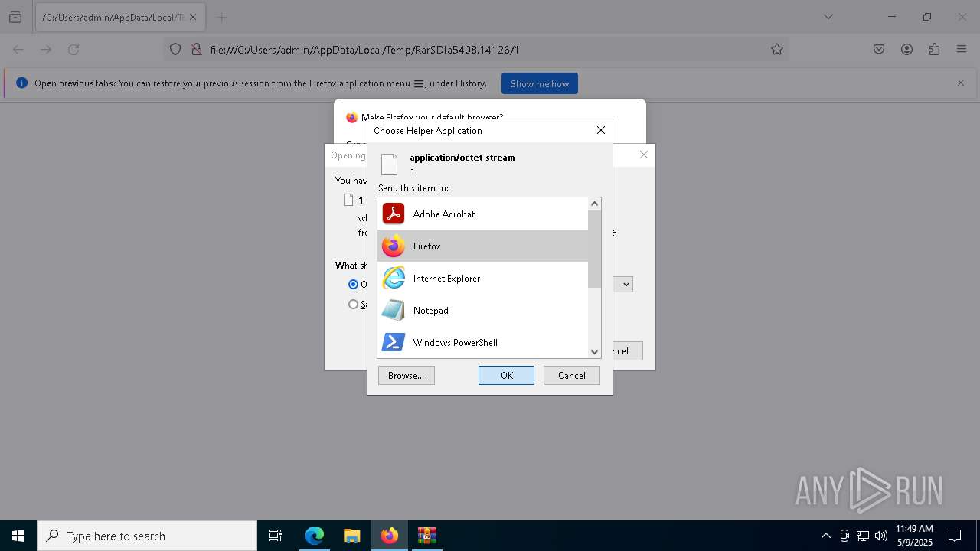Click Cancel in Choose Helper Application
This screenshot has height=551, width=980.
click(x=571, y=375)
